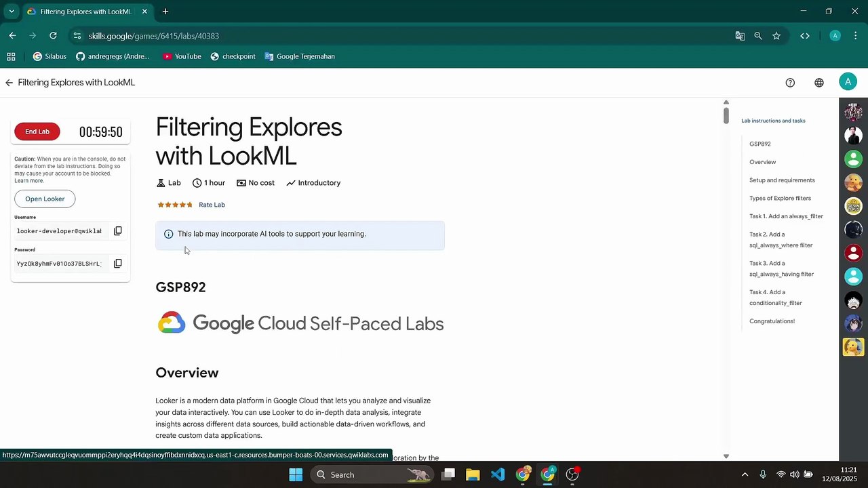Close the Filtering Explores with LookML tab

click(x=144, y=12)
